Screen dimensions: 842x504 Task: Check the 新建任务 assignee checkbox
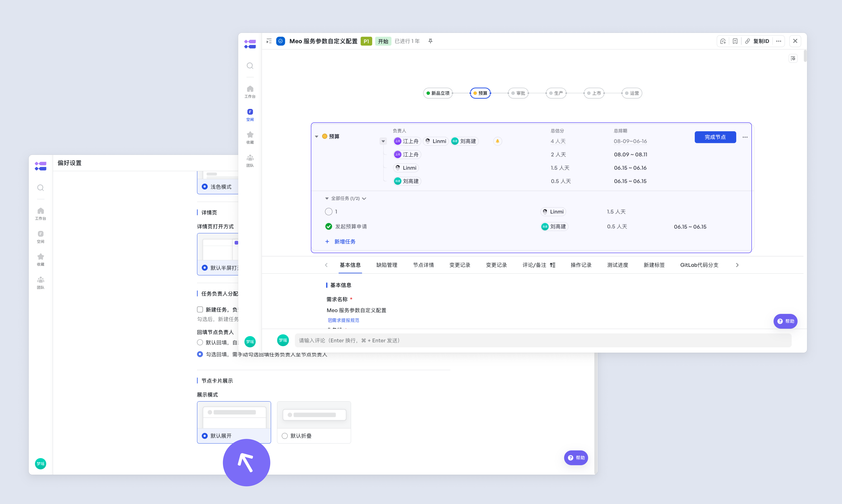pyautogui.click(x=200, y=309)
